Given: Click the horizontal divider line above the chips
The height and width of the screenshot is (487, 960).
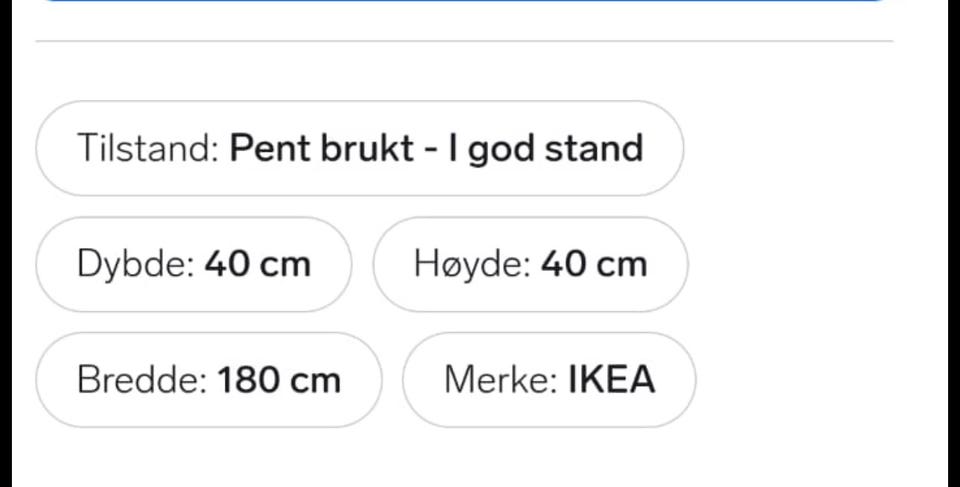Looking at the screenshot, I should click(464, 41).
